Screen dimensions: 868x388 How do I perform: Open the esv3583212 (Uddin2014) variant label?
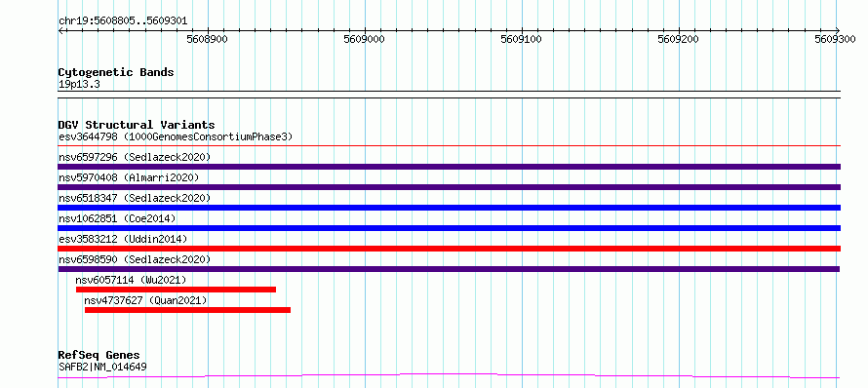point(123,239)
